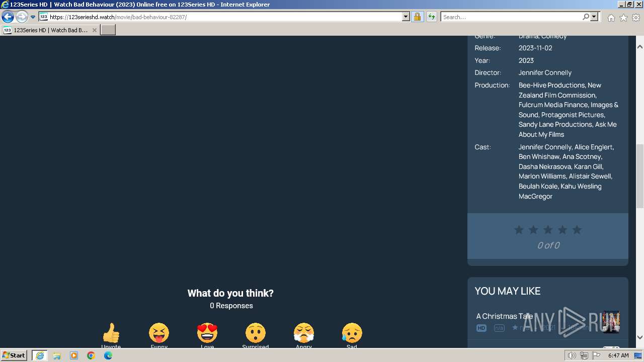Image resolution: width=644 pixels, height=362 pixels.
Task: Click the A Christmas Tale poster thumbnail
Action: [611, 322]
